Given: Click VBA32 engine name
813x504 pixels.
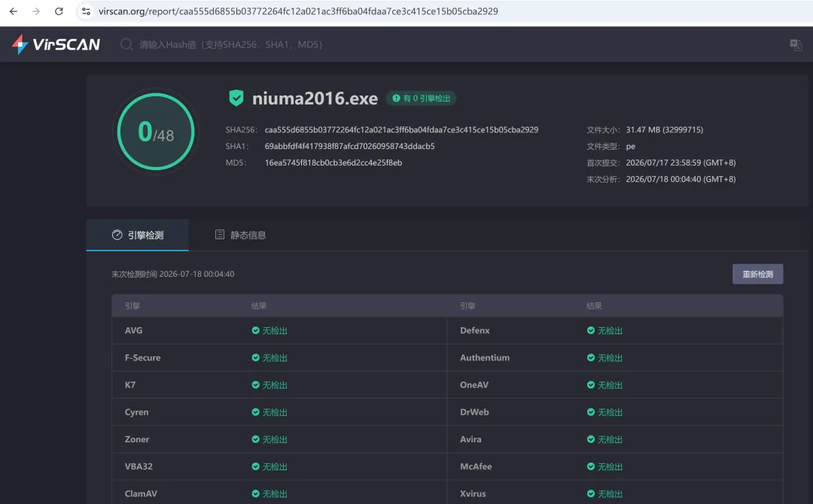Looking at the screenshot, I should [x=139, y=466].
